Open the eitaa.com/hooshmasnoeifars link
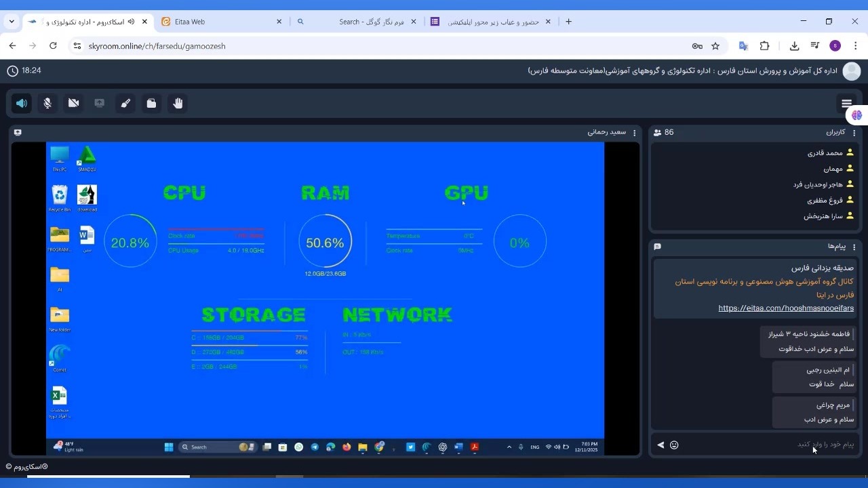 tap(785, 308)
